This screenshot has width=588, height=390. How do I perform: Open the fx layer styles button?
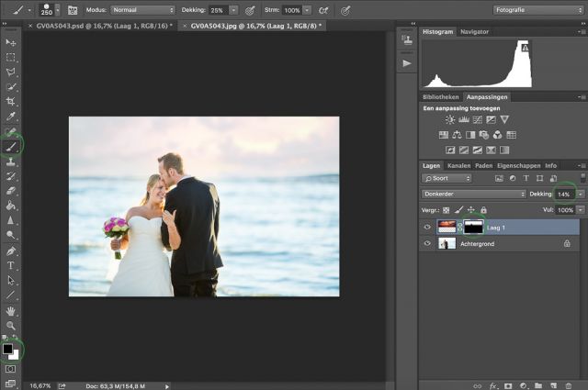coord(492,385)
